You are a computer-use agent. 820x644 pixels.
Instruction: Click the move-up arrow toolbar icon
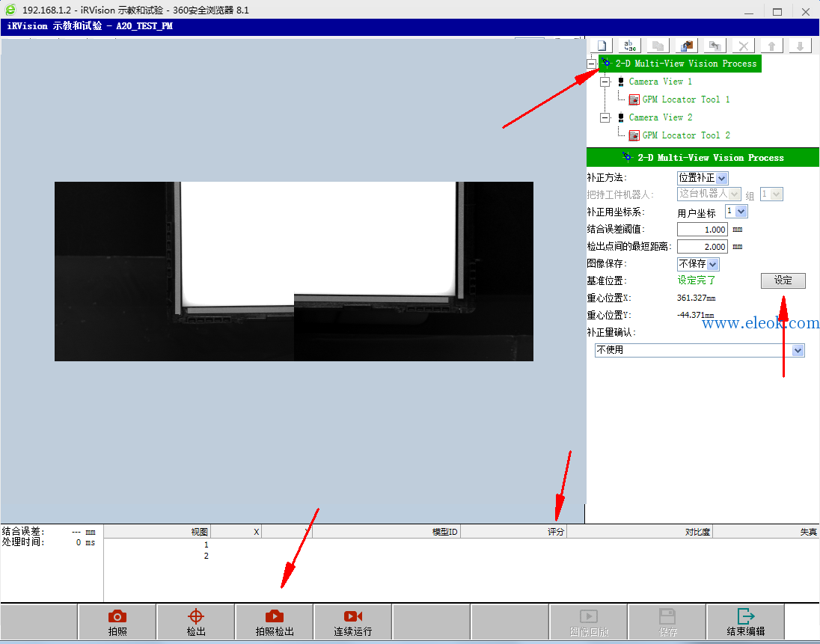point(771,46)
